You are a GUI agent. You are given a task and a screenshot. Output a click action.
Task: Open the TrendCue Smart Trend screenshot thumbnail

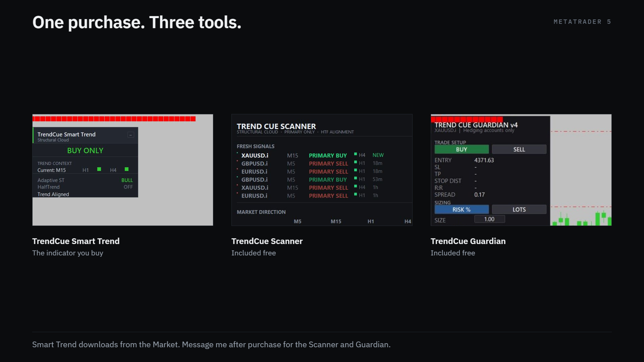coord(123,170)
